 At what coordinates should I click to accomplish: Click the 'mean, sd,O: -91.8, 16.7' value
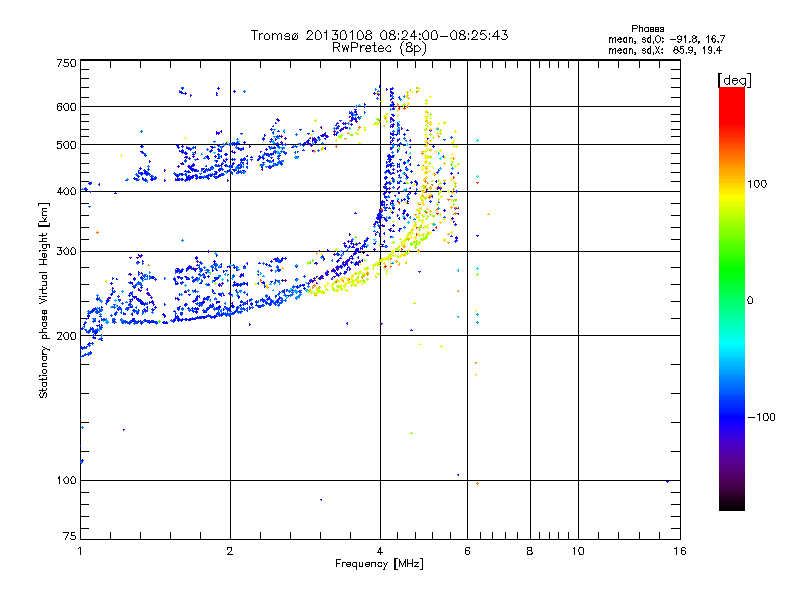[x=666, y=39]
